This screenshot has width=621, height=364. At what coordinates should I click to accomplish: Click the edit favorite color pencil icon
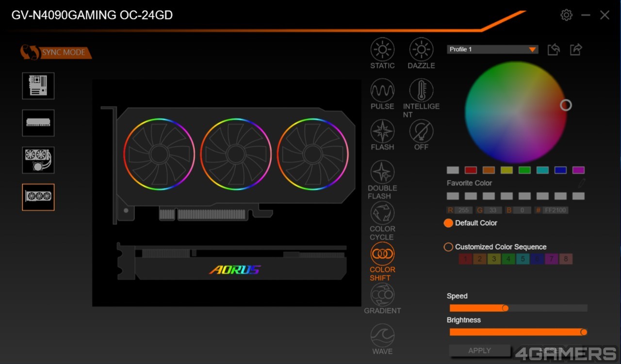tap(582, 183)
